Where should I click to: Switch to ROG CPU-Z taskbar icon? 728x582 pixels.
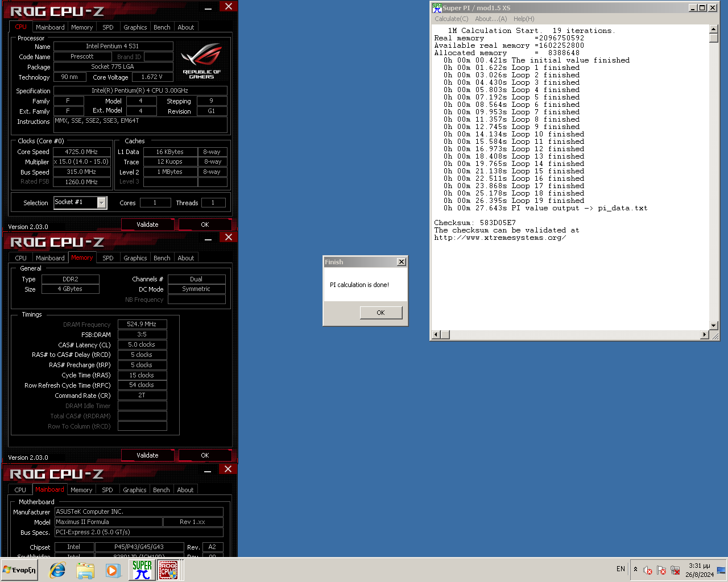pos(168,570)
